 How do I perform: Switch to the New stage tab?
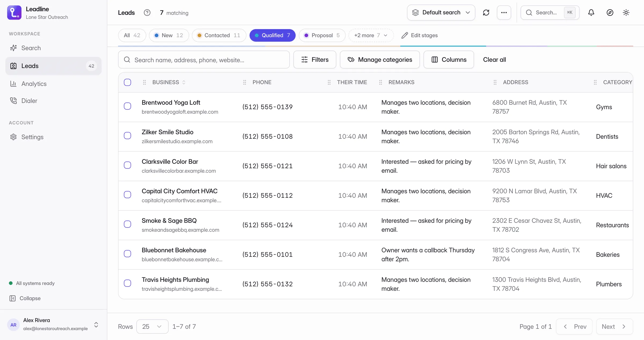pos(169,35)
